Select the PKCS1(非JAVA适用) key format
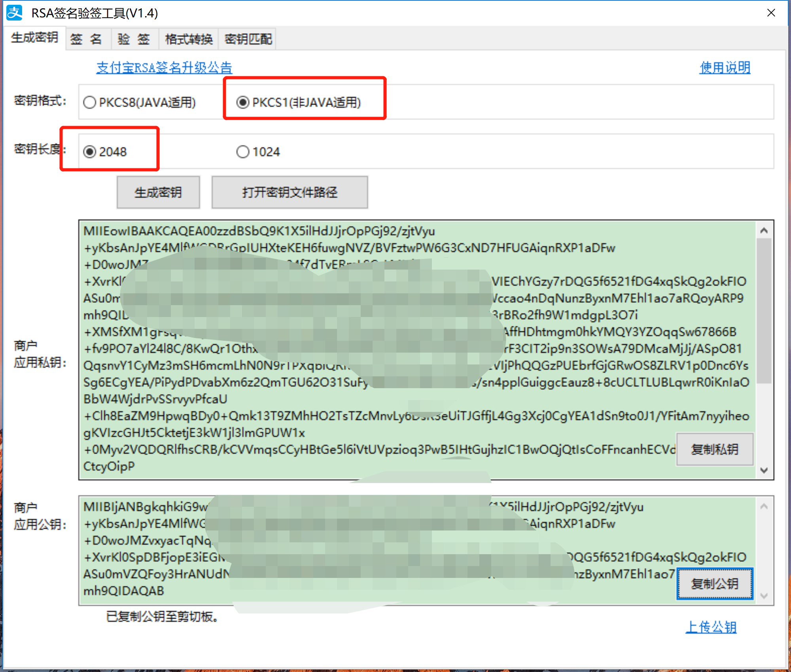Viewport: 791px width, 672px height. (x=243, y=103)
